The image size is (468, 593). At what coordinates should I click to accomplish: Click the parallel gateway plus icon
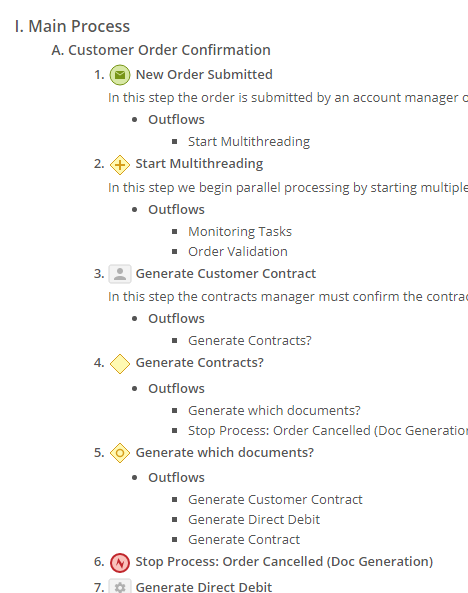[x=120, y=165]
